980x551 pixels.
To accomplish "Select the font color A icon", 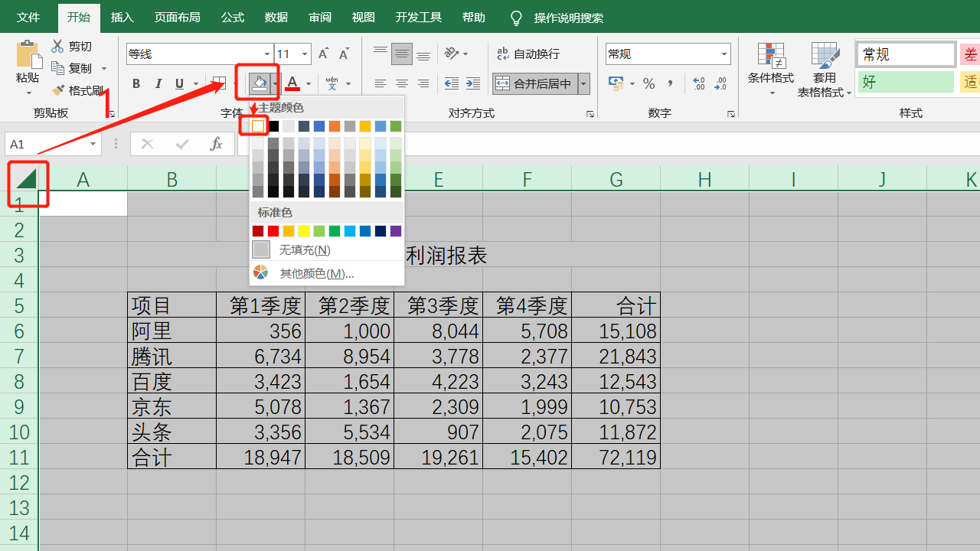I will click(x=292, y=83).
